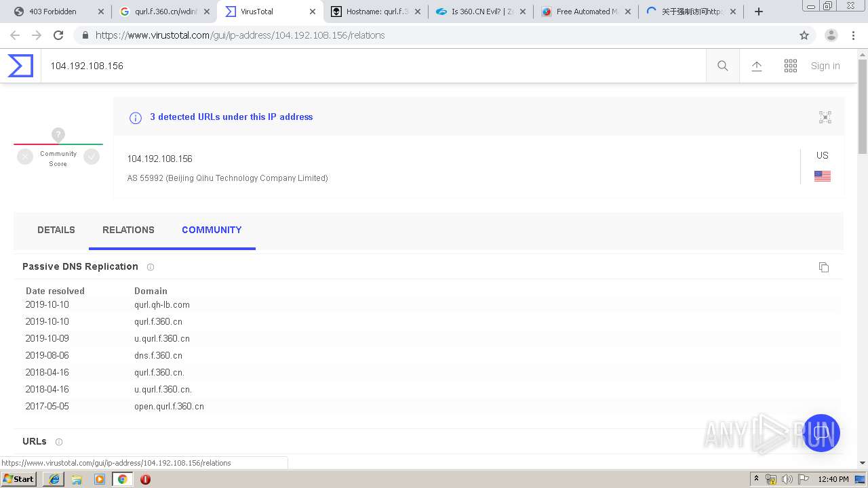Vote malicious with the X community button
Screen dimensions: 868x488
(25, 157)
